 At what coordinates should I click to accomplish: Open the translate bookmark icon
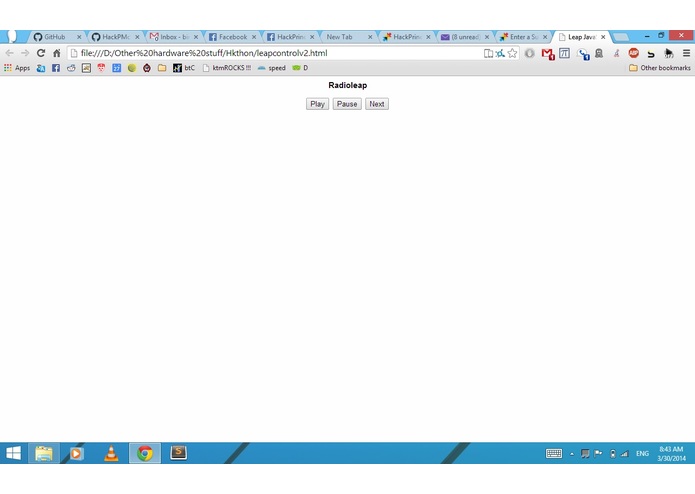[x=41, y=68]
